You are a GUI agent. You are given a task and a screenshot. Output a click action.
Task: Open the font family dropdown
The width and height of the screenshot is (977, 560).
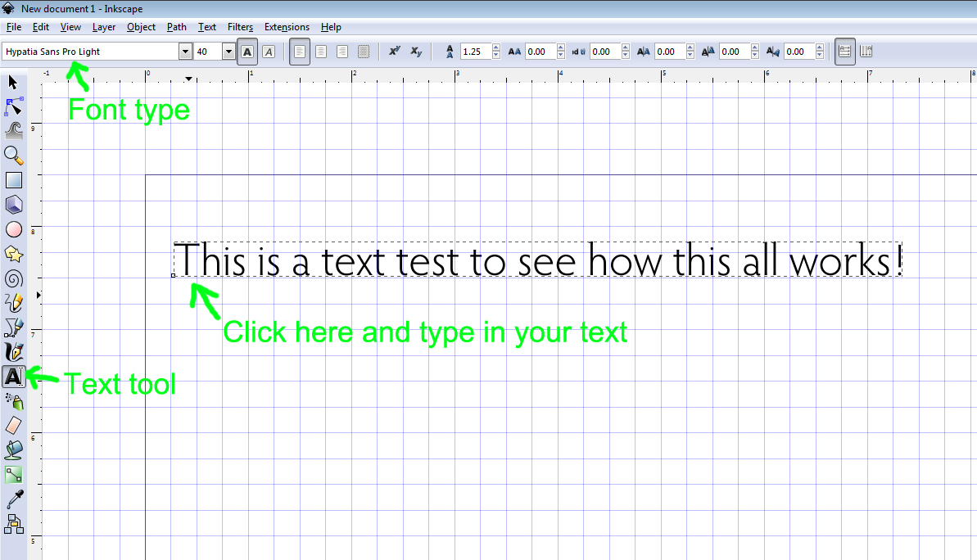click(x=184, y=51)
